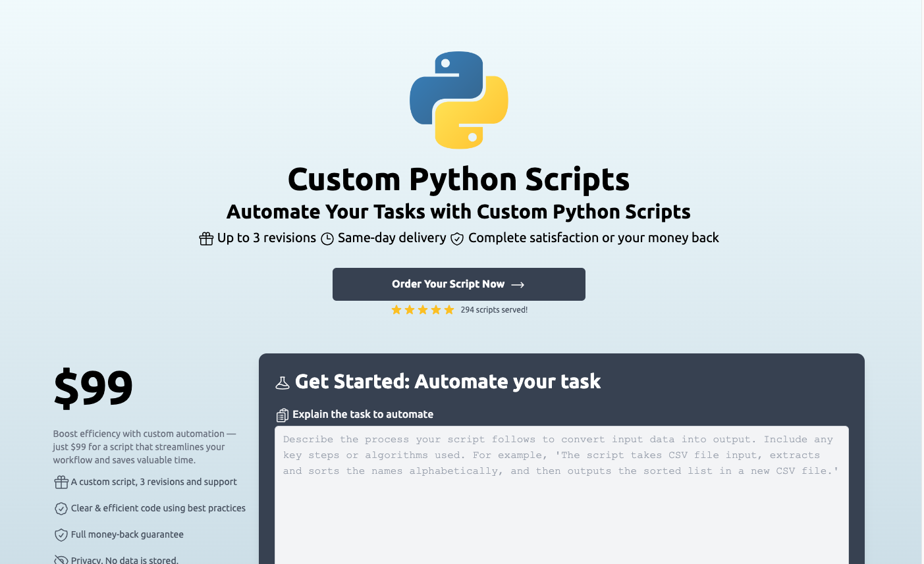Image resolution: width=924 pixels, height=564 pixels.
Task: Click the gift icon beside A custom script
Action: (61, 482)
